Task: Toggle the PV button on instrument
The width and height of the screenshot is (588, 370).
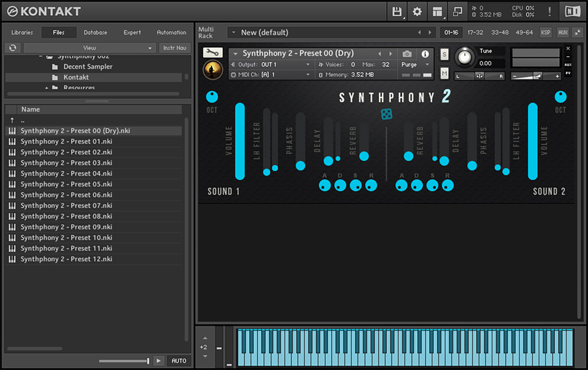Action: click(568, 74)
